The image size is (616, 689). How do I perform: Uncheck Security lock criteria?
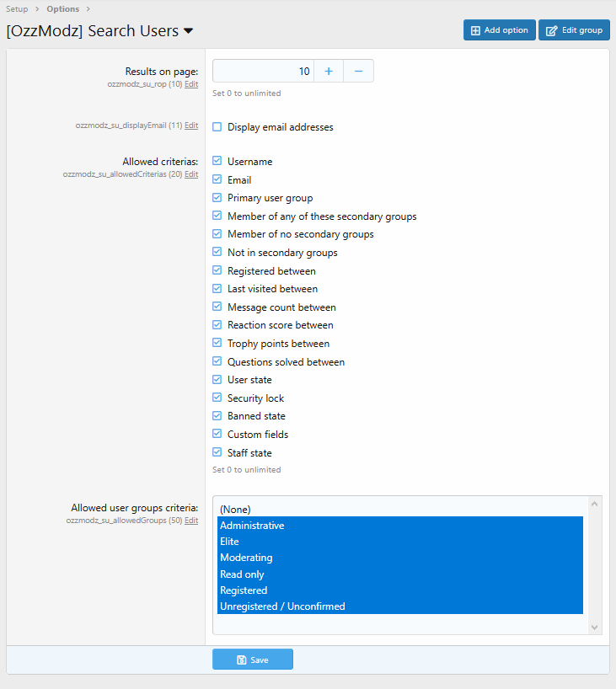(x=217, y=398)
